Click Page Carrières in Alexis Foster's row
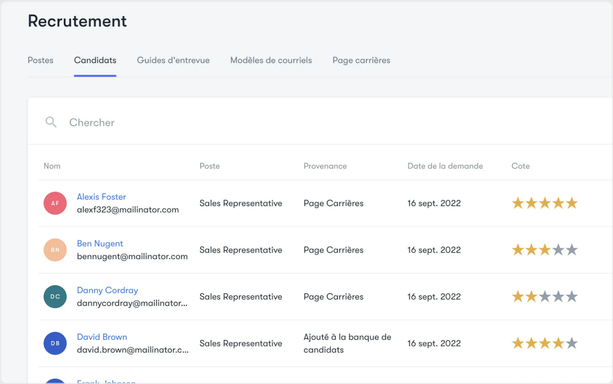This screenshot has height=384, width=613. point(333,203)
